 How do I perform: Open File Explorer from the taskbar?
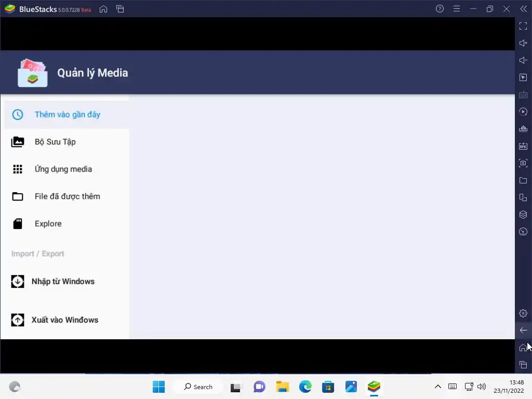[x=282, y=387]
